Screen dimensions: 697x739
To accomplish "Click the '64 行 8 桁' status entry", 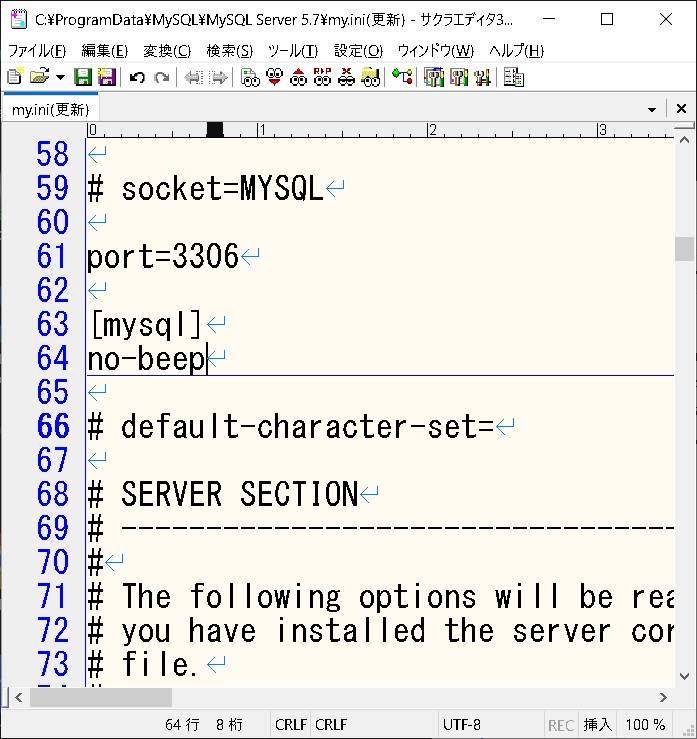I will [204, 724].
